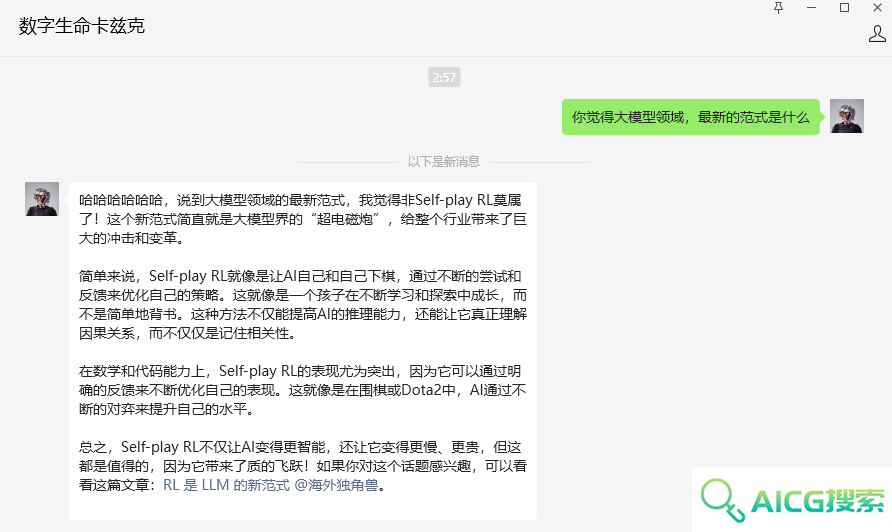The width and height of the screenshot is (892, 532).
Task: Click paragraph starting 简单来说，Self-play RL
Action: coord(303,304)
